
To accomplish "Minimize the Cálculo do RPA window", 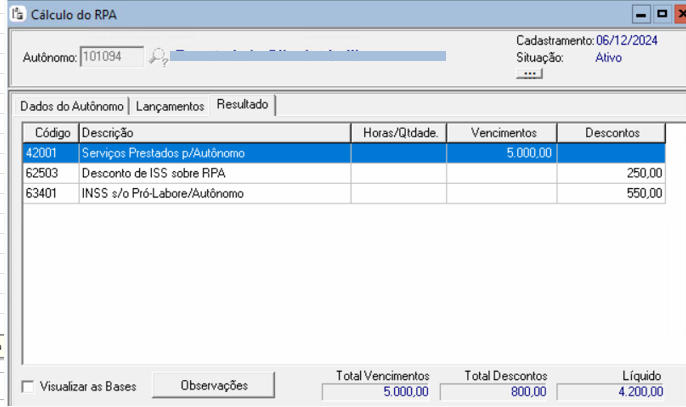I will 641,15.
